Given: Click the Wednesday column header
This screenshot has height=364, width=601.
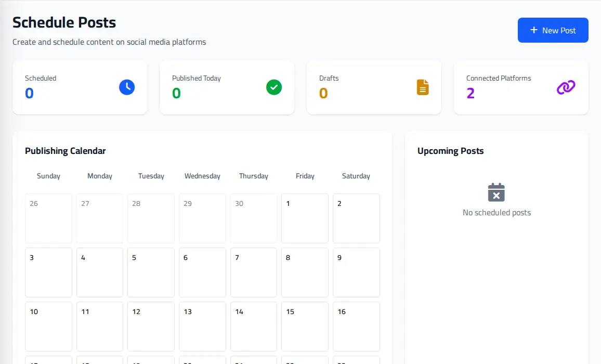Looking at the screenshot, I should (x=202, y=176).
